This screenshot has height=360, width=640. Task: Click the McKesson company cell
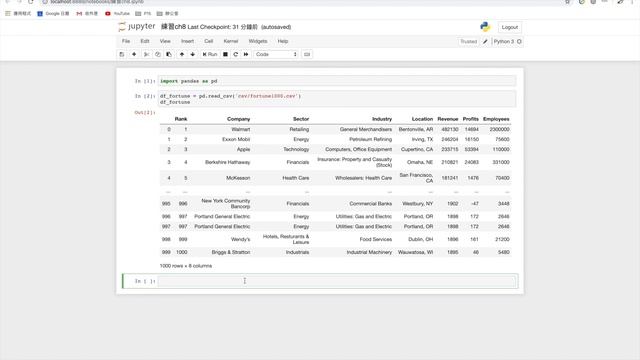[x=238, y=178]
